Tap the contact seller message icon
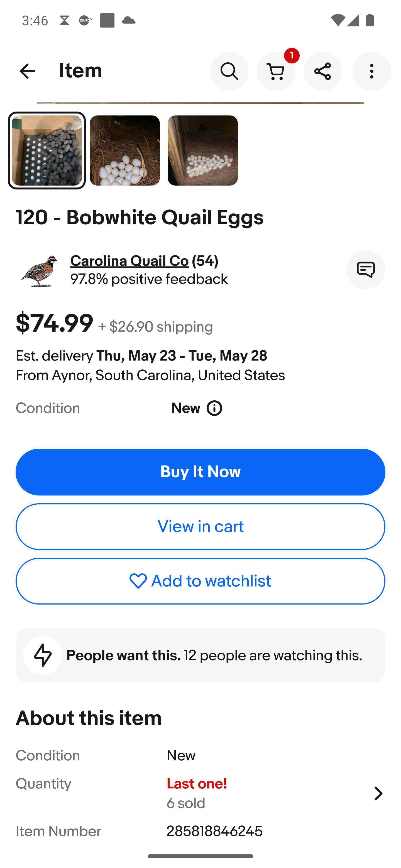This screenshot has width=401, height=868. pyautogui.click(x=366, y=270)
